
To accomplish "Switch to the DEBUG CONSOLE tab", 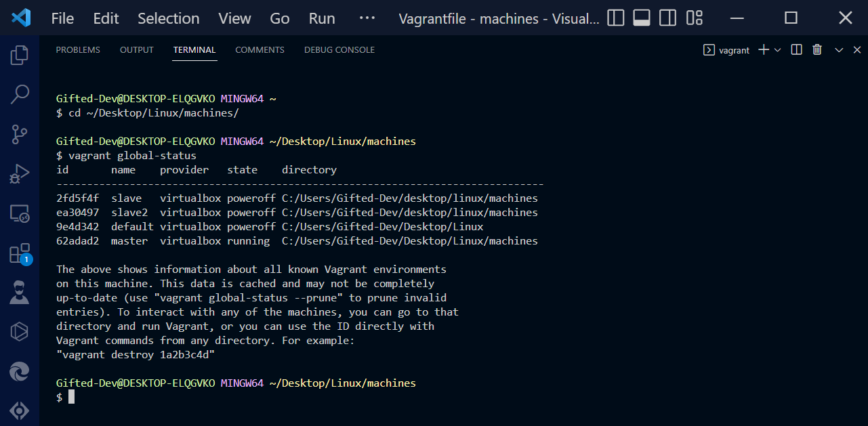I will coord(339,50).
